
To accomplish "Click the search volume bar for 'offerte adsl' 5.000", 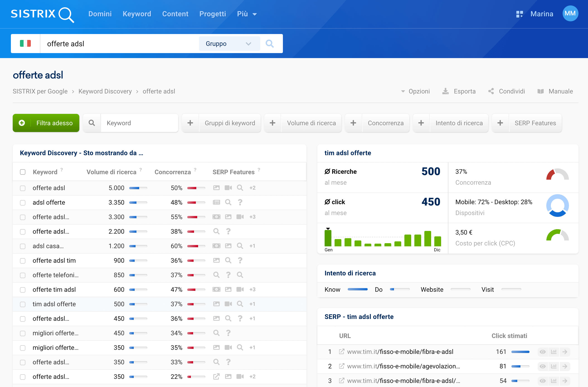I will pyautogui.click(x=138, y=188).
